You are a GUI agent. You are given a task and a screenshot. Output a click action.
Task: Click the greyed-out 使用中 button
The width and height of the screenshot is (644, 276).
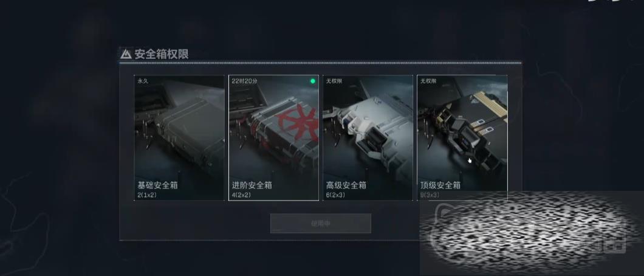pos(321,224)
